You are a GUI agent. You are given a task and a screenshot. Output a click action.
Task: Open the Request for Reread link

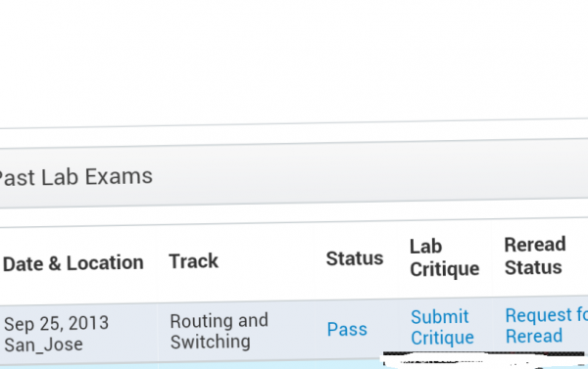click(x=547, y=325)
